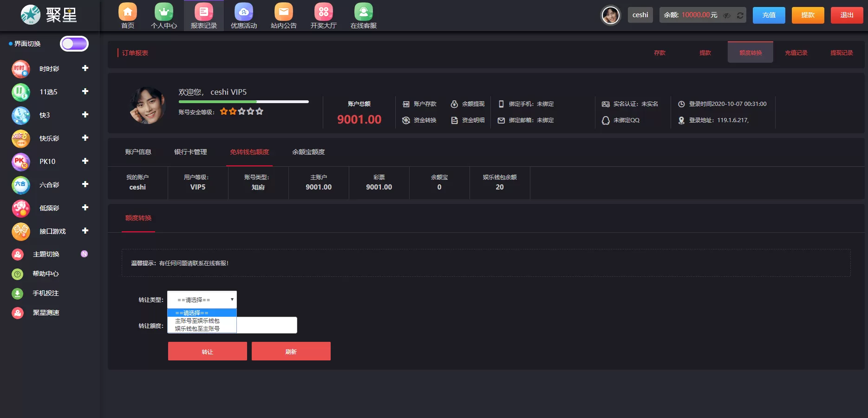Open the 首页 home icon
This screenshot has height=418, width=868.
[x=128, y=12]
